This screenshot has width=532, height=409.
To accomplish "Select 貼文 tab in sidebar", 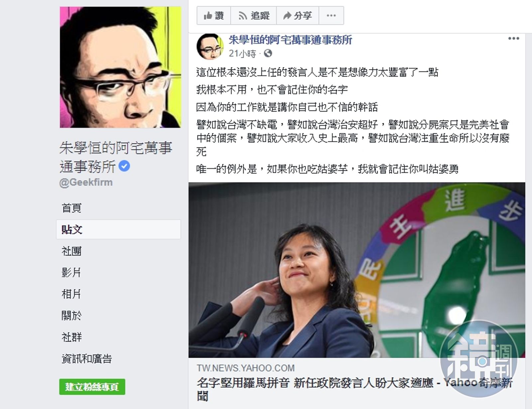I will [118, 229].
